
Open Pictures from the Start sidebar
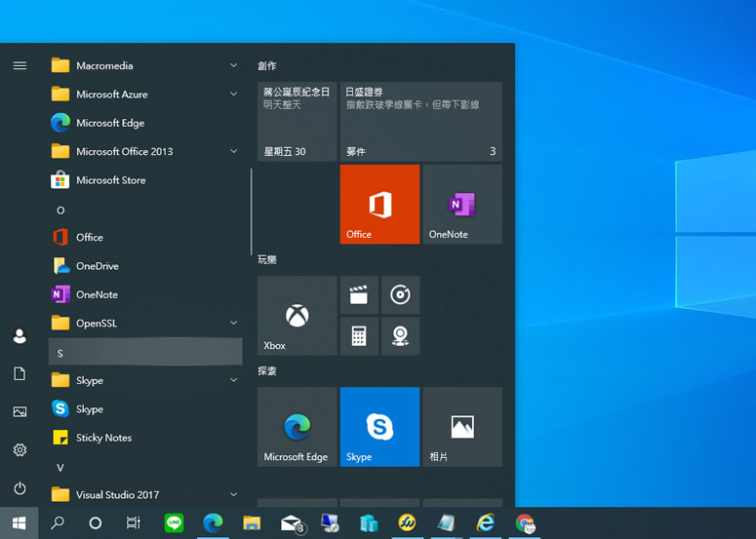tap(20, 412)
